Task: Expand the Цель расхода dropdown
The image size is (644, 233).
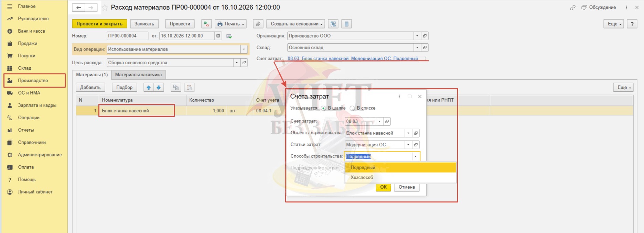Action: click(x=237, y=63)
